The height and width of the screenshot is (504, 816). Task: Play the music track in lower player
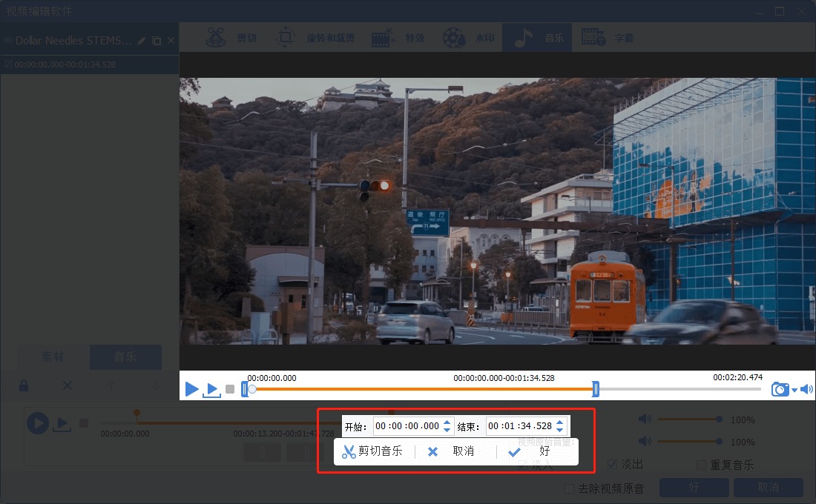click(x=38, y=423)
